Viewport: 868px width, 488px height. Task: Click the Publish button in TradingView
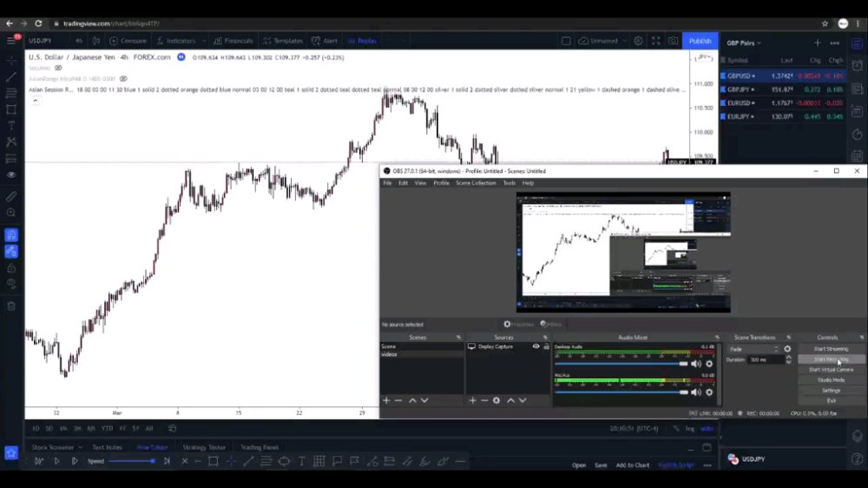pyautogui.click(x=700, y=41)
